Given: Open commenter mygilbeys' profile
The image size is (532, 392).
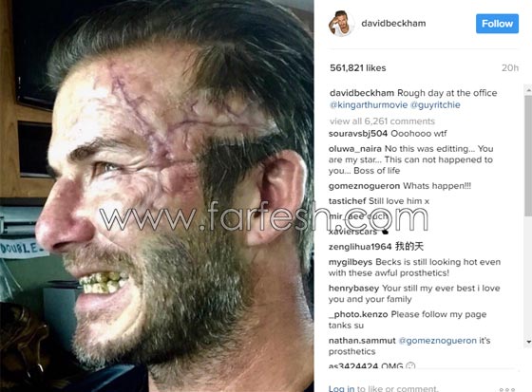Looking at the screenshot, I should [351, 262].
